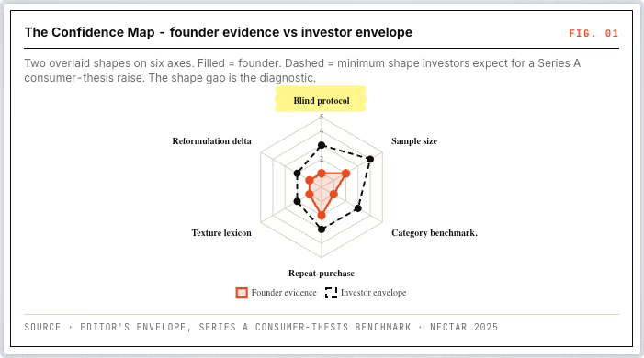644x358 pixels.
Task: Click founder point on Repeat-purchase axis
Action: [x=322, y=215]
